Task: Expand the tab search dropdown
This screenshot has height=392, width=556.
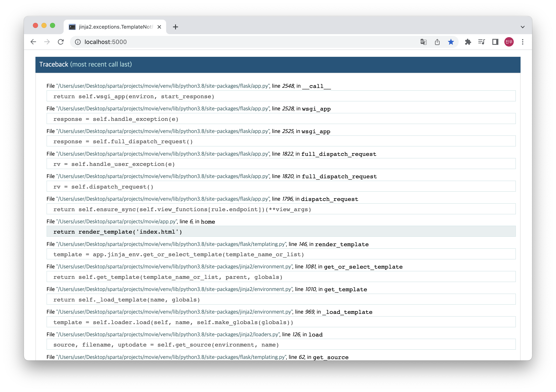Action: click(522, 27)
